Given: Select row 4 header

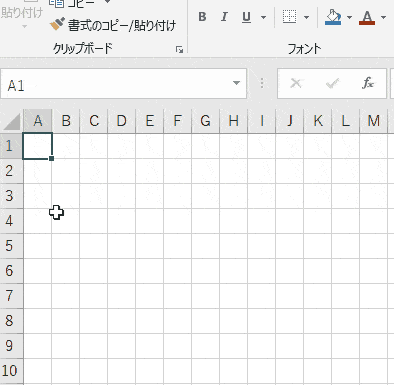Looking at the screenshot, I should [x=11, y=221].
